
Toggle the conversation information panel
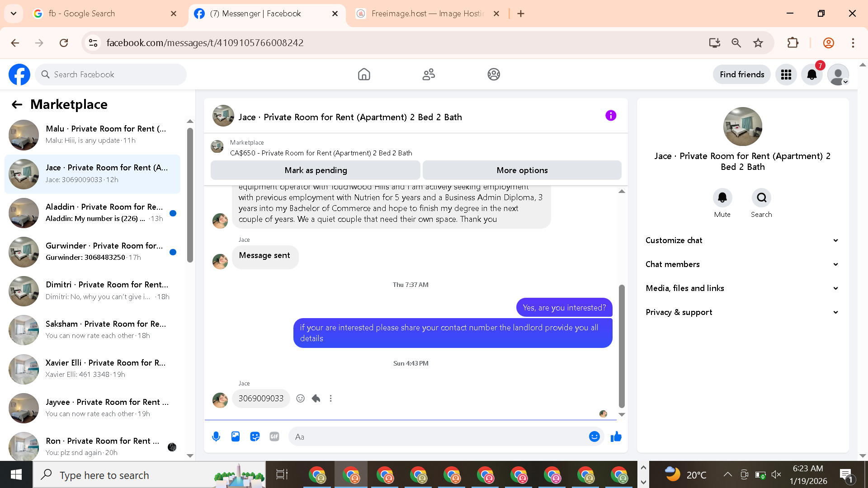[x=611, y=116]
